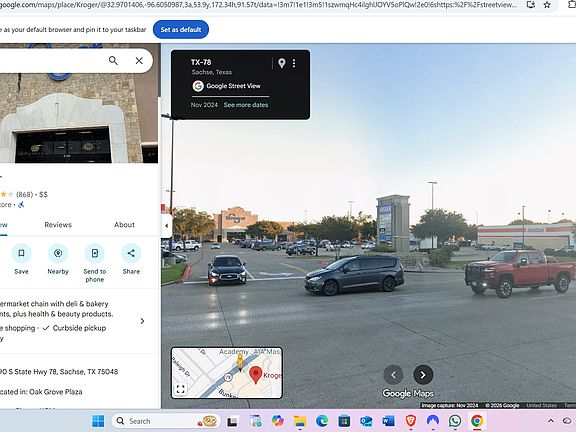
Task: Click the Save bookmark icon
Action: tap(21, 253)
